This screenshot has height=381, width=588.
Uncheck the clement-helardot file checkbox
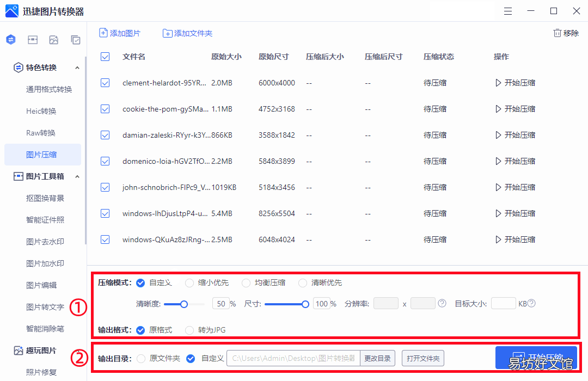[105, 83]
